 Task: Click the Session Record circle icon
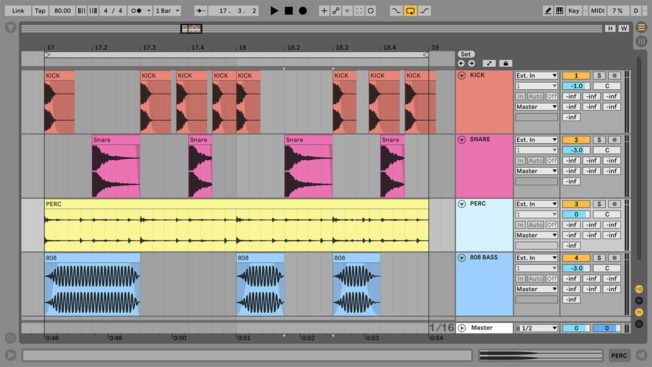pos(370,11)
